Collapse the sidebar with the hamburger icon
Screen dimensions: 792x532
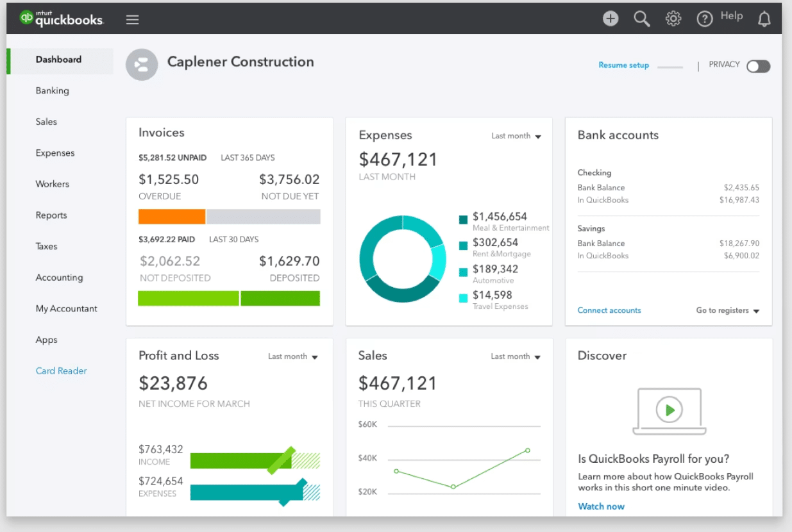click(132, 19)
